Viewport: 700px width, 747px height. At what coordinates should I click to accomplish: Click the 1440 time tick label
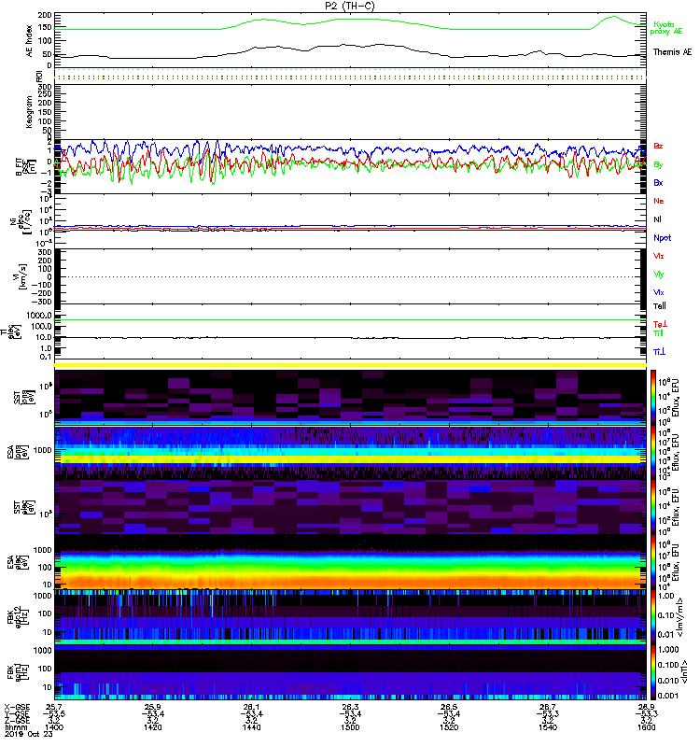pos(251,727)
